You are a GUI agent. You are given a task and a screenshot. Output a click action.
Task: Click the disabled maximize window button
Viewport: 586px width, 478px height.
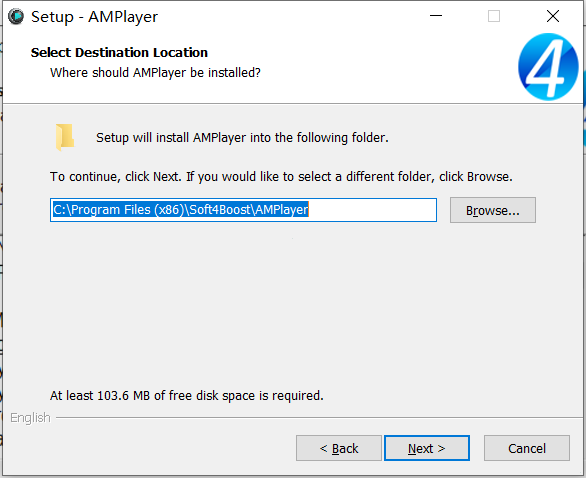494,16
